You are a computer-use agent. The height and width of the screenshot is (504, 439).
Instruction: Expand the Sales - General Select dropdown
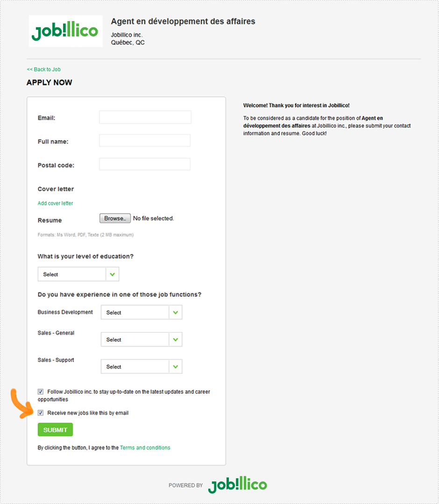pos(142,340)
